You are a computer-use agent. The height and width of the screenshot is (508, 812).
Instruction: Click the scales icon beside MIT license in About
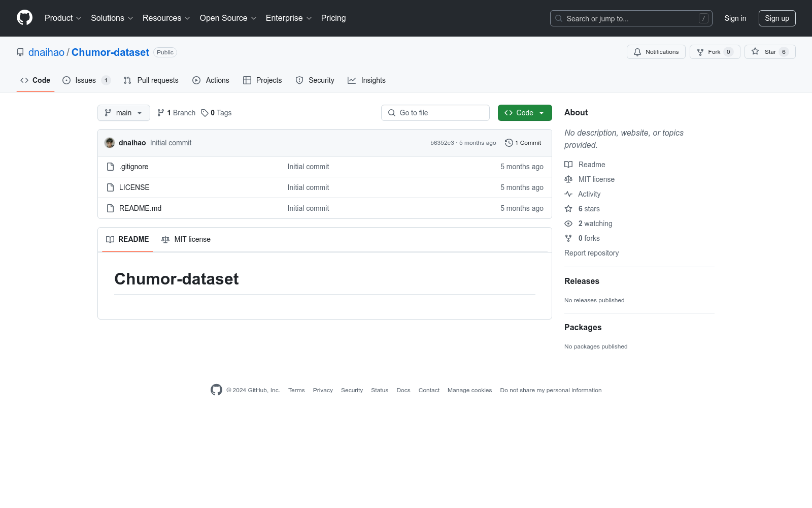click(568, 179)
